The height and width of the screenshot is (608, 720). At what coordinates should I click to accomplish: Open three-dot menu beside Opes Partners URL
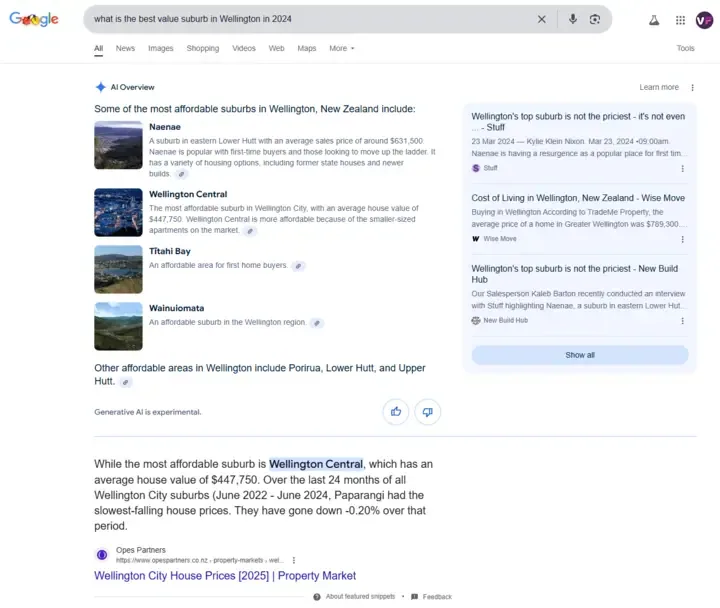coord(294,560)
